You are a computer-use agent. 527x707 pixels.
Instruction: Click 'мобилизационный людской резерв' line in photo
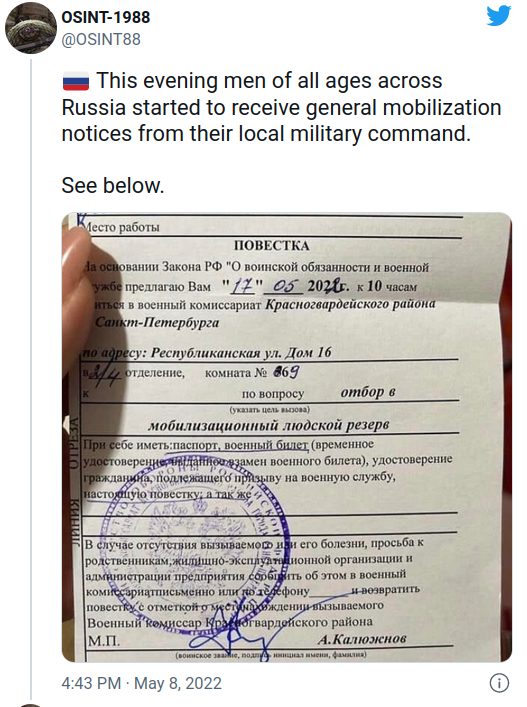coord(269,425)
